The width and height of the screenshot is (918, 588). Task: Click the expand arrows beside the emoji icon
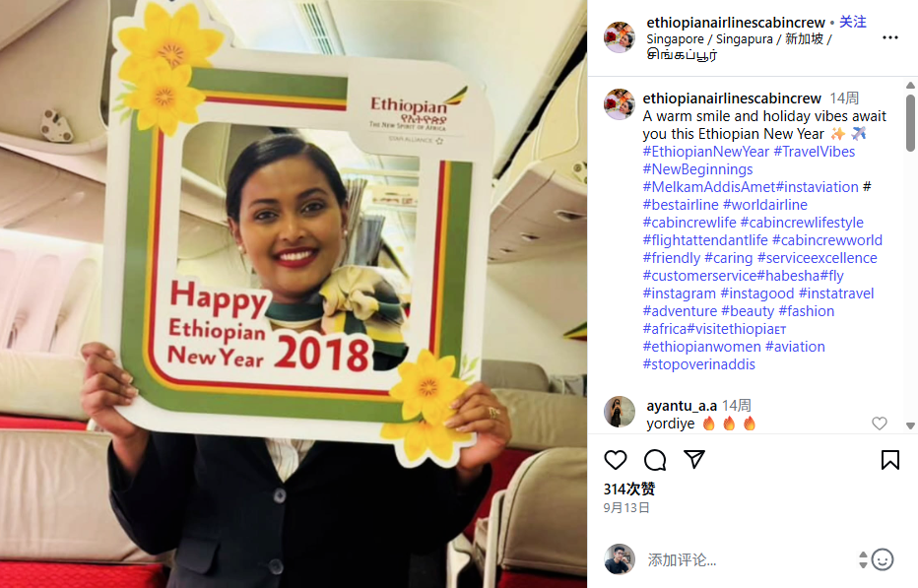point(863,559)
